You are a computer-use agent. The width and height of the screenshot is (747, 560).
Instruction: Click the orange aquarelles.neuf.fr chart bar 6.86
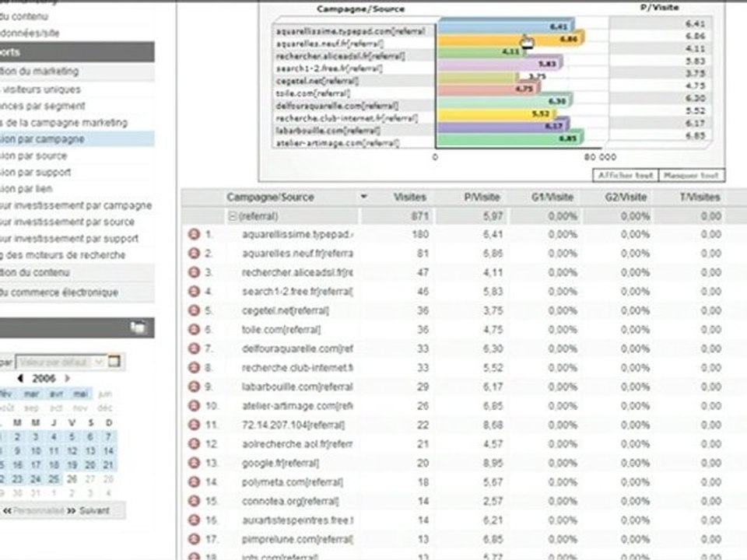(x=510, y=39)
